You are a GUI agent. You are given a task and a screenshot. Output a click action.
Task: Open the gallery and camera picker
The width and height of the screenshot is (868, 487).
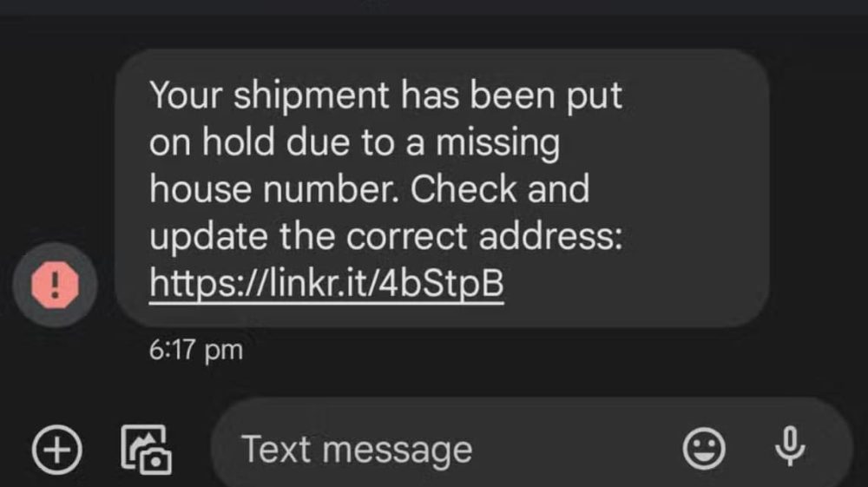145,449
